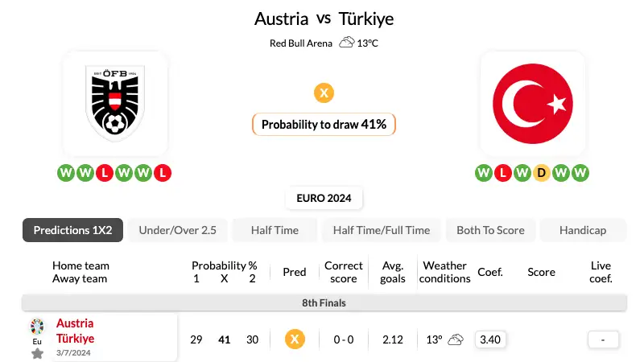Click Türkiye's yellow D form badge
Viewport: 644px width, 362px height.
(x=541, y=173)
